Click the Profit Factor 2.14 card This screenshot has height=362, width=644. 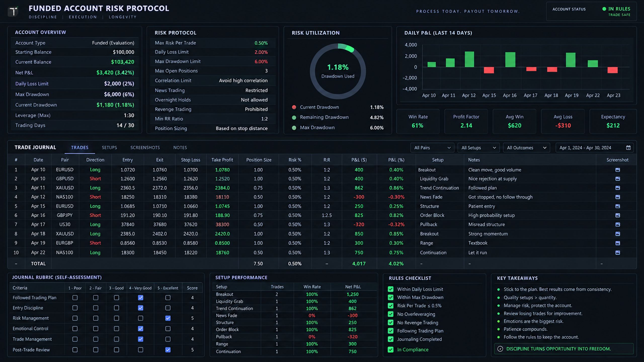coord(466,121)
